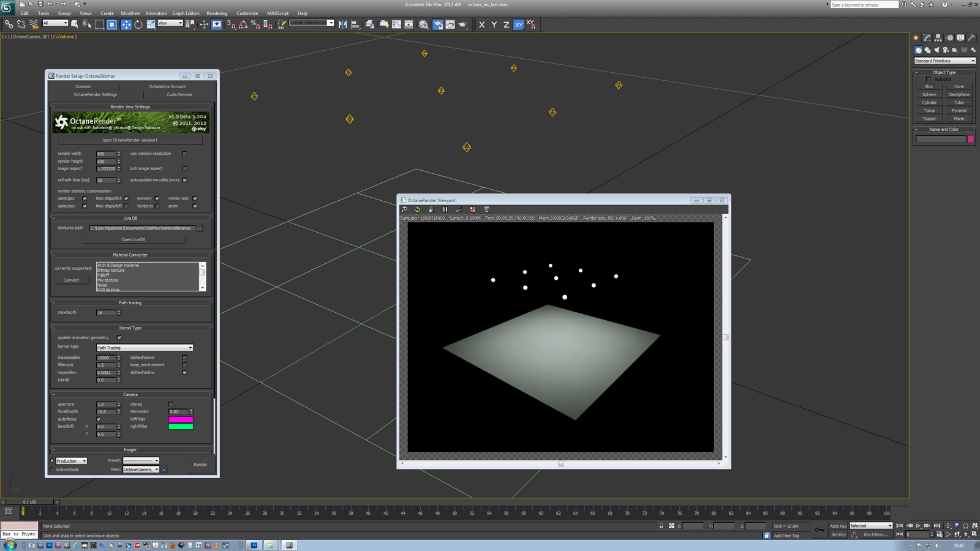Restrict transform to X axis

[x=482, y=24]
